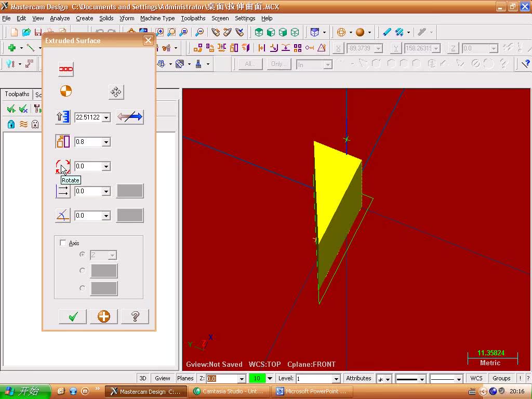Select the third axis radio button
The image size is (532, 399).
point(82,288)
